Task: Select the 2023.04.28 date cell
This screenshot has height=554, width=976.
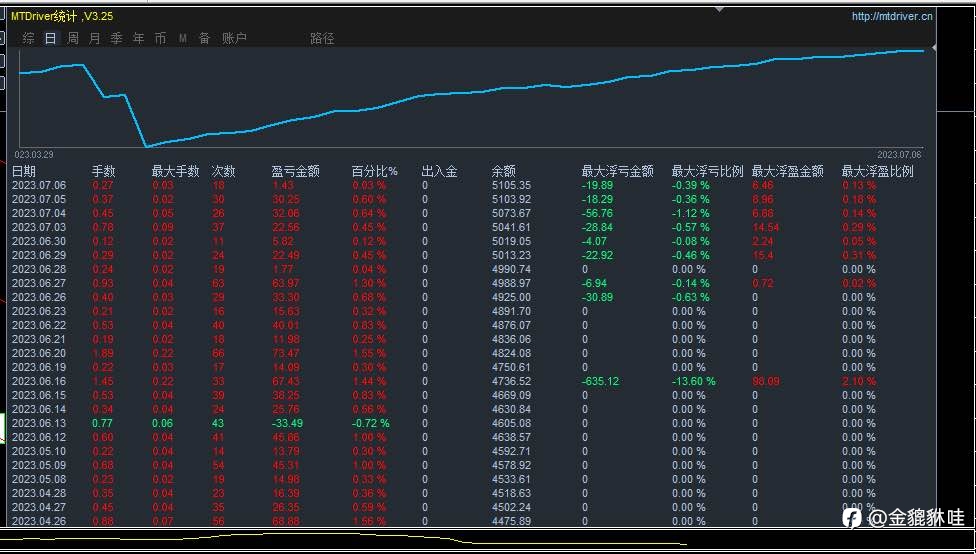Action: [x=39, y=493]
